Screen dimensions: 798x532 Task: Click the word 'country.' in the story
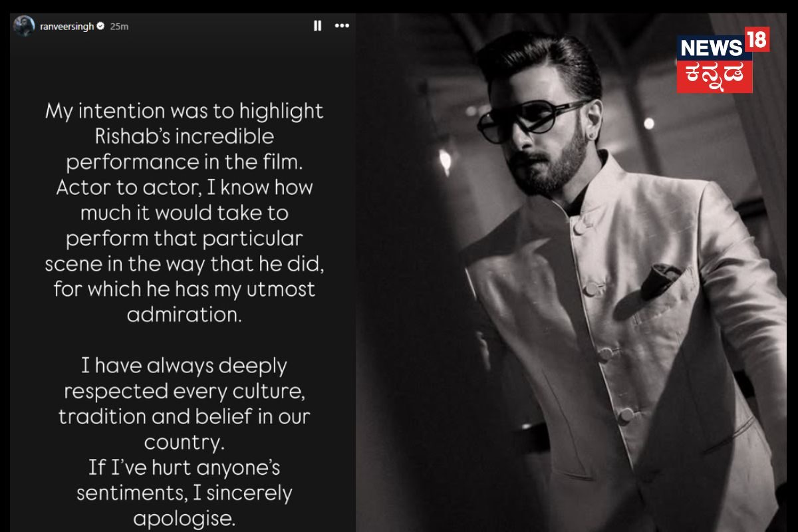(x=184, y=442)
